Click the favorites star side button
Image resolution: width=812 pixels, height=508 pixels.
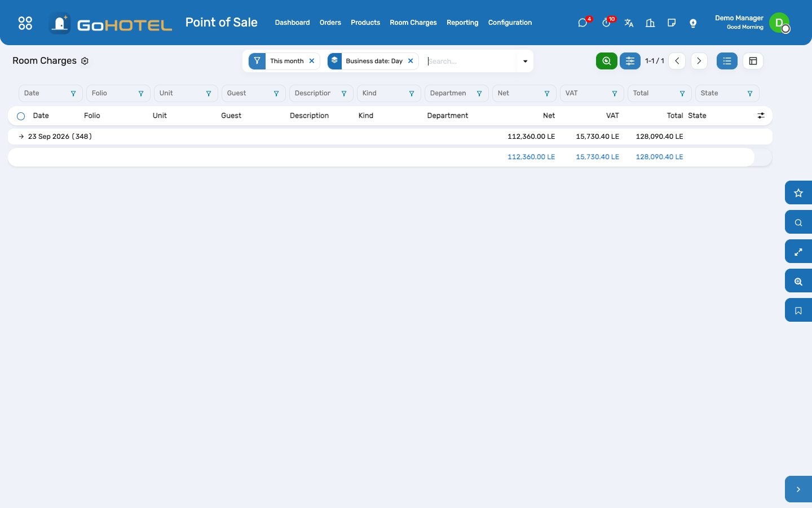point(798,193)
